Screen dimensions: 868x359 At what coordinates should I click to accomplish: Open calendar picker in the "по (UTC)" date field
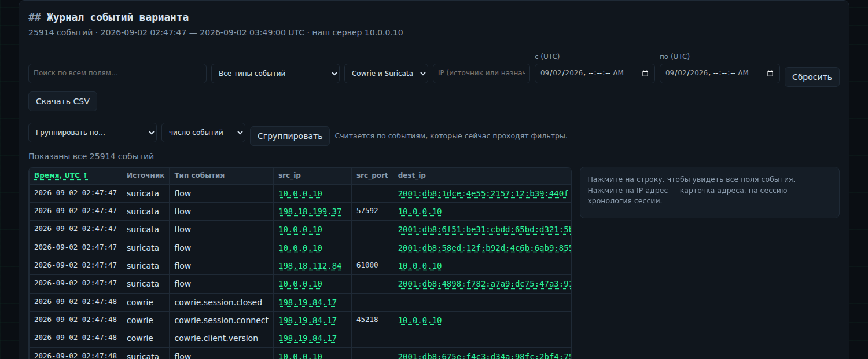click(770, 74)
